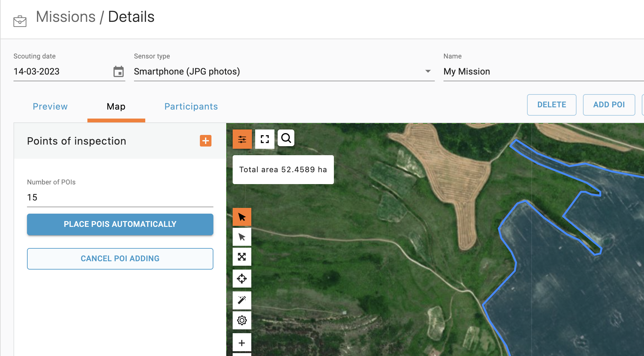Expand the Sensor type dropdown
Screen dimensions: 644x356
tap(428, 71)
